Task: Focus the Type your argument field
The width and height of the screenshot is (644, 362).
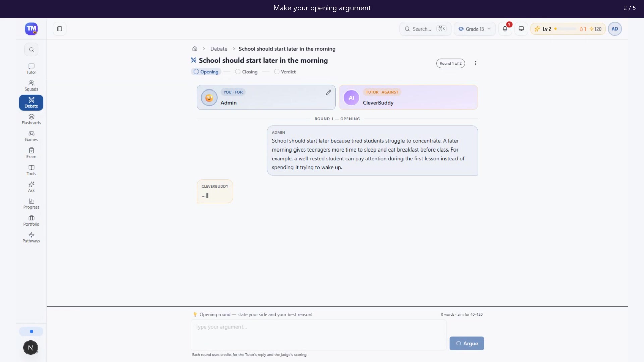Action: (x=318, y=335)
